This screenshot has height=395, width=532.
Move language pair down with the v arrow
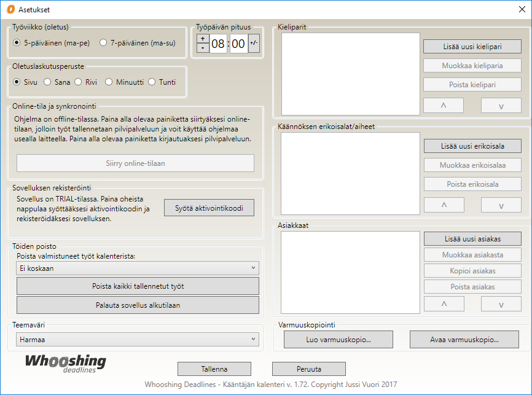coord(501,106)
